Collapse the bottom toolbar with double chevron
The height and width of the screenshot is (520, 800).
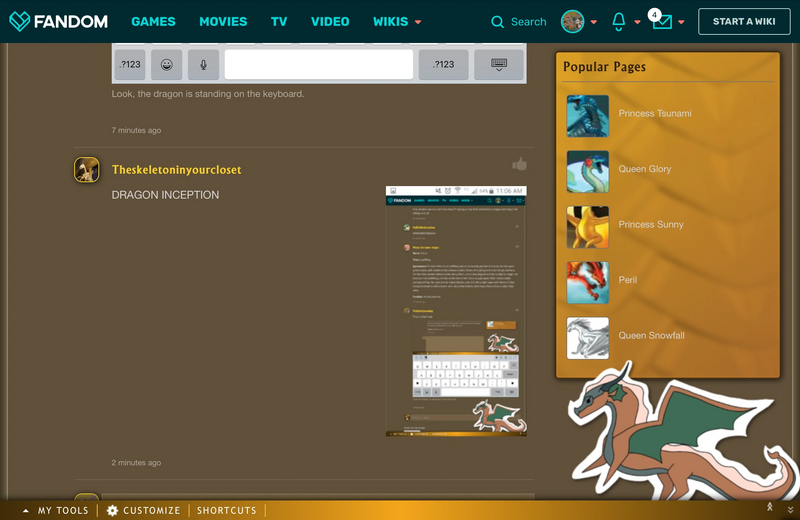pyautogui.click(x=790, y=510)
